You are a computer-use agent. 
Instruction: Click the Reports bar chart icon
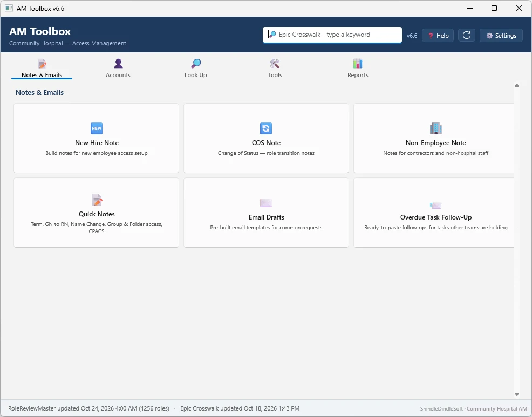(x=358, y=64)
